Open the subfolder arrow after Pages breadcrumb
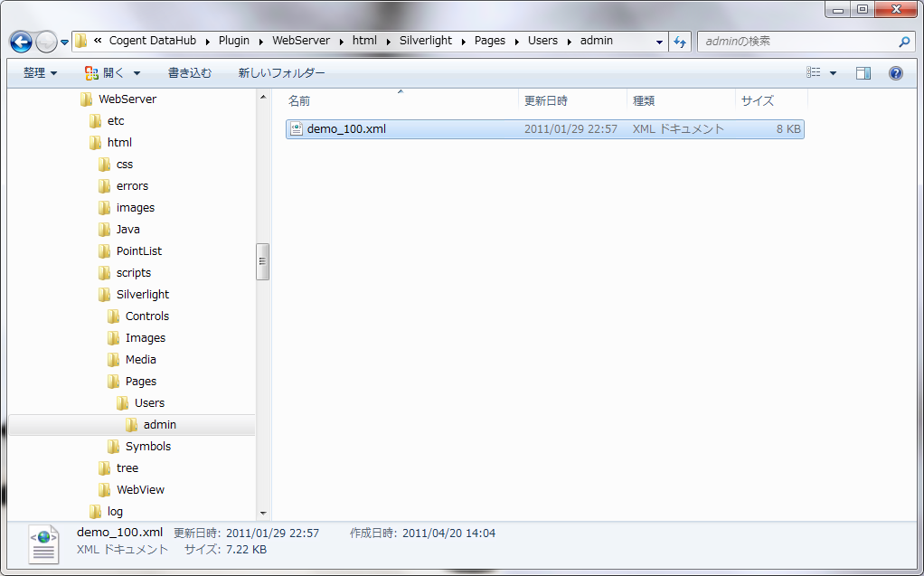This screenshot has width=924, height=576. (517, 42)
